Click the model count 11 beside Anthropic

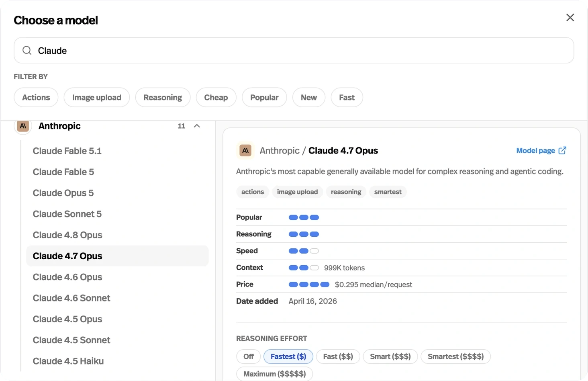[182, 126]
